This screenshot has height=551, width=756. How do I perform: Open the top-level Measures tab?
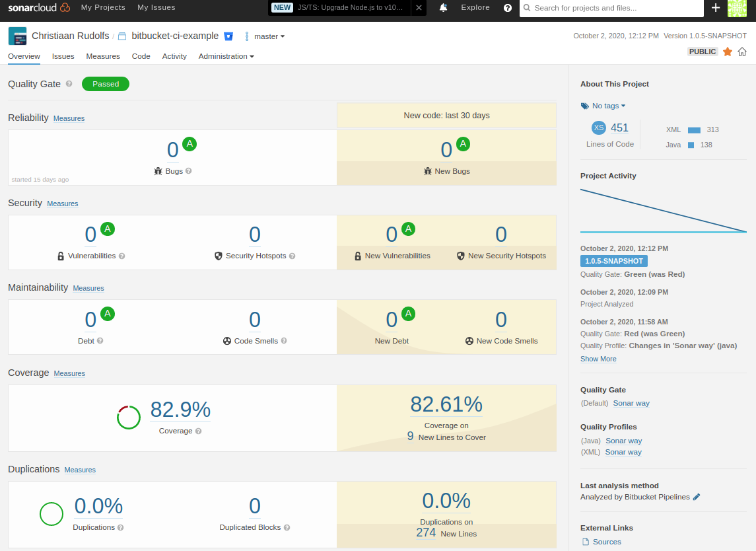103,56
